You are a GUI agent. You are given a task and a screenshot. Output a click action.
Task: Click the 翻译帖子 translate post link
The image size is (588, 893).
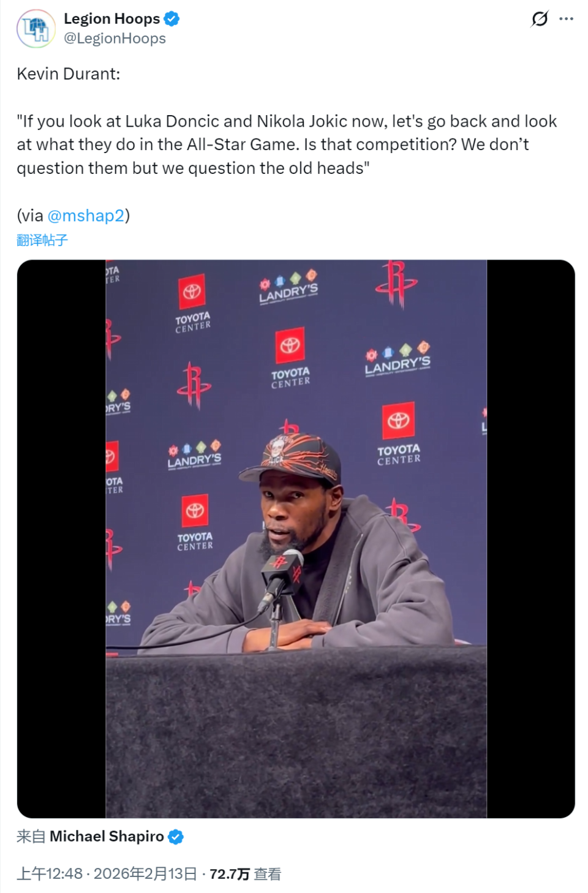pyautogui.click(x=42, y=240)
